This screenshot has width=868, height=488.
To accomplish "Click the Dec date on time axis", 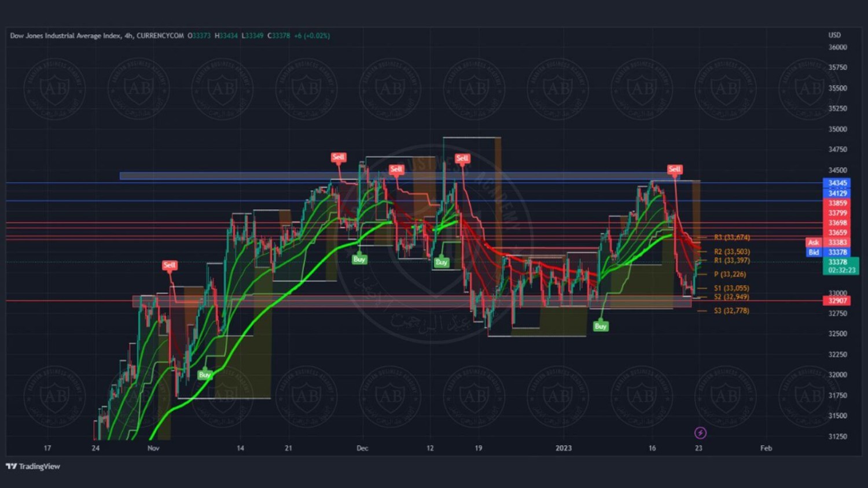I will point(362,448).
